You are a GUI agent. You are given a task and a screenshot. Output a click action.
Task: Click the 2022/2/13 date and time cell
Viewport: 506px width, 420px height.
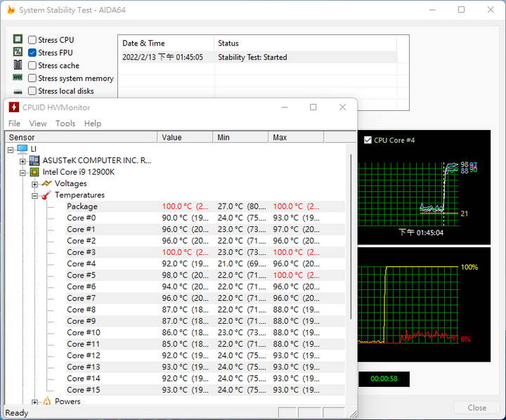click(162, 57)
